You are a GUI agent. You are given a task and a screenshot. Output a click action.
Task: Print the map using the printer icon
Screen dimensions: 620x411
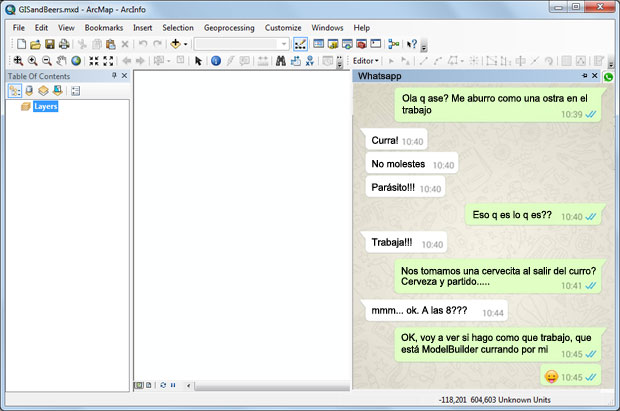64,44
